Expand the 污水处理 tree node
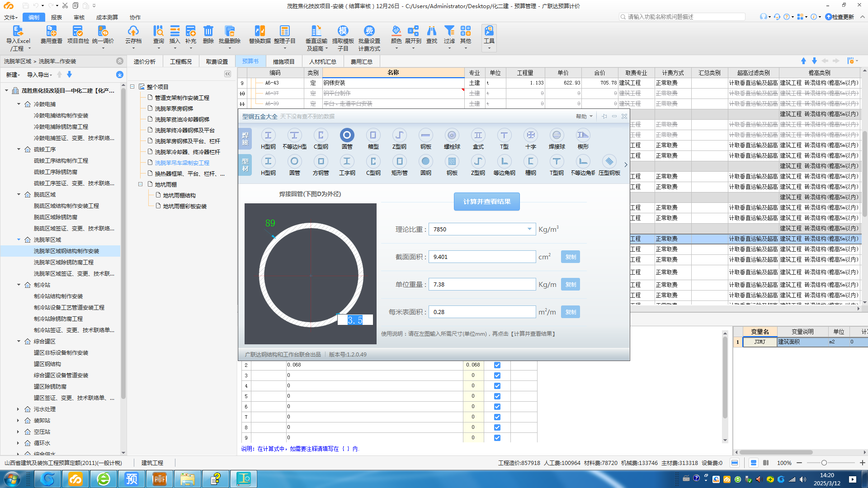Screen dimensions: 868x488 (18, 409)
